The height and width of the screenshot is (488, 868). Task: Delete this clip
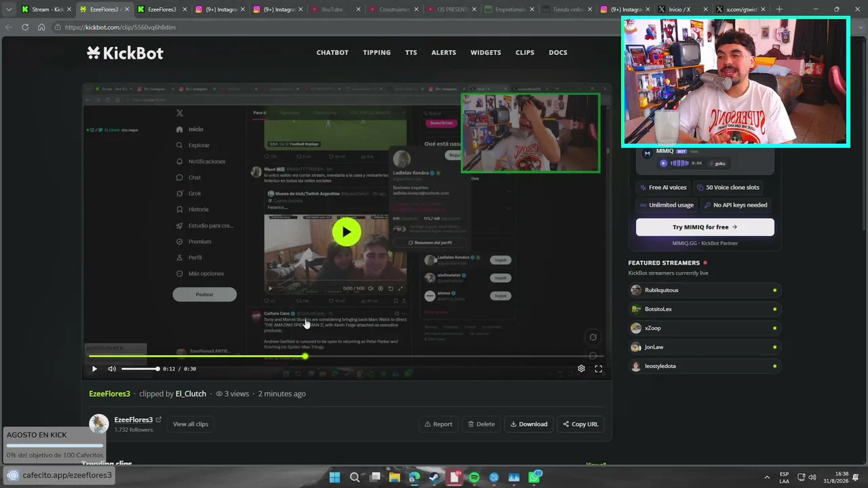coord(481,424)
